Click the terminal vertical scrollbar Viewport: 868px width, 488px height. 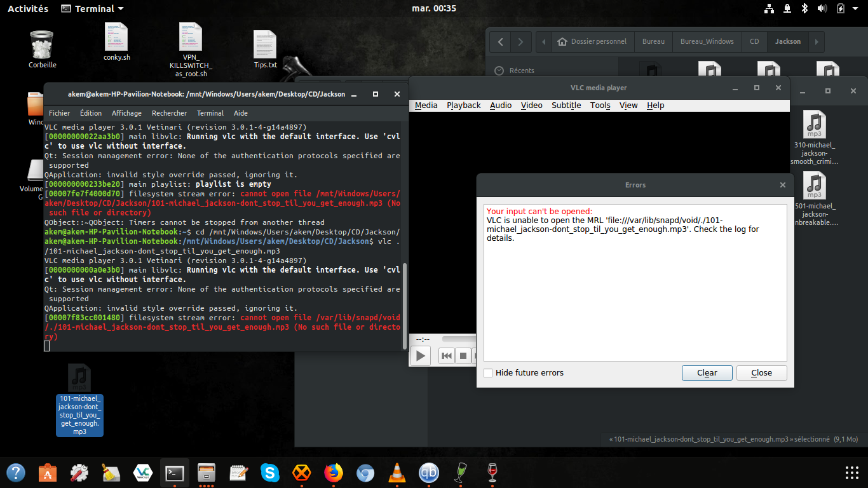tap(405, 305)
